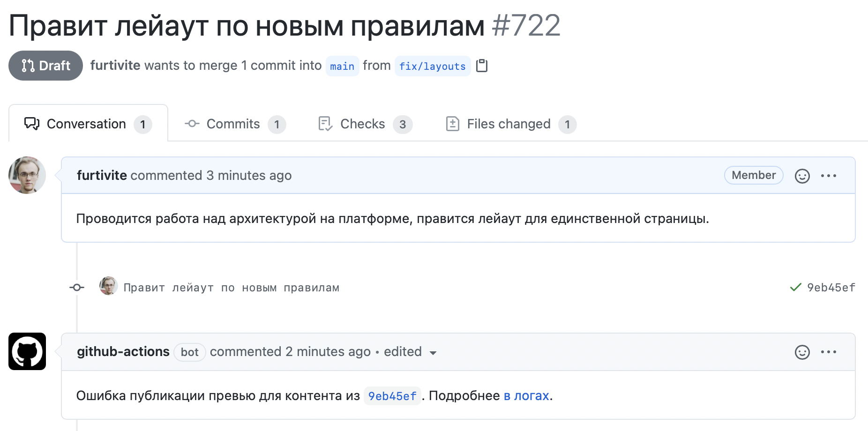Click the commit author's small avatar
868x431 pixels.
coord(108,287)
